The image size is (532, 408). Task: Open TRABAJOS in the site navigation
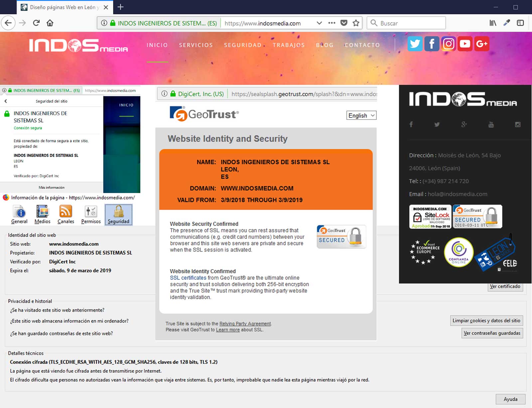289,45
